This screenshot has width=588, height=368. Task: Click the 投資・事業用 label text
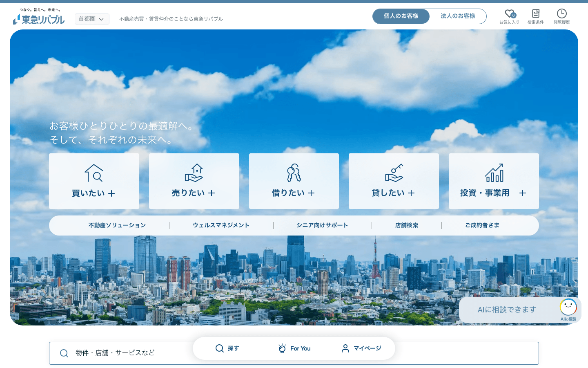[x=485, y=193]
